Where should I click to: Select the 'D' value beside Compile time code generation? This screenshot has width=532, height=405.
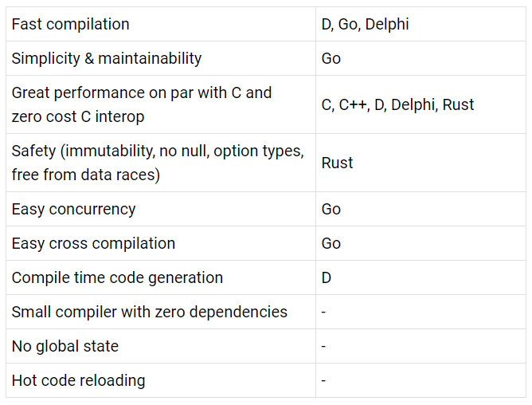click(421, 277)
